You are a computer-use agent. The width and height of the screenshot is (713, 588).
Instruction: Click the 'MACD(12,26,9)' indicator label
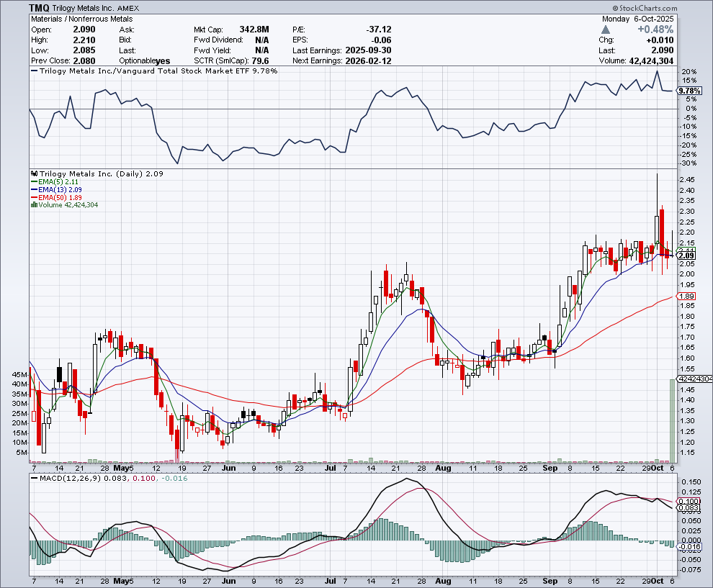tap(71, 478)
